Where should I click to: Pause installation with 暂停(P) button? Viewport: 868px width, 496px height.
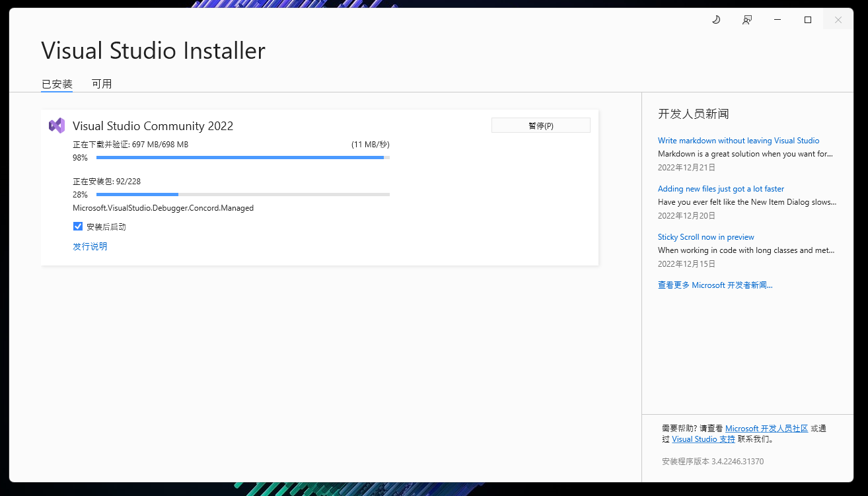click(540, 125)
